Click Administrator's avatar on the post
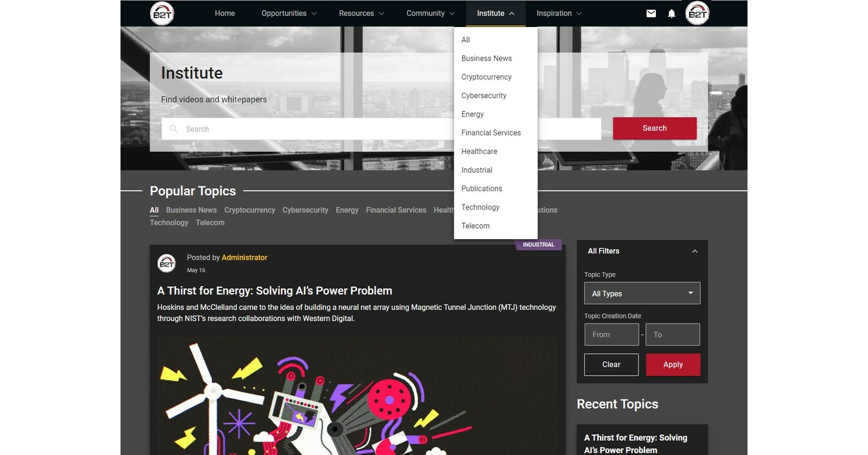Image resolution: width=868 pixels, height=455 pixels. (166, 263)
